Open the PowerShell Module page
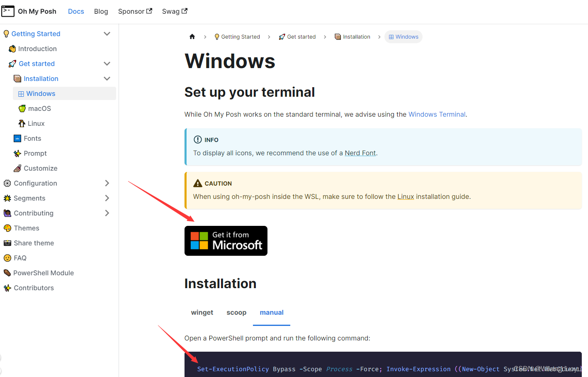 [44, 273]
